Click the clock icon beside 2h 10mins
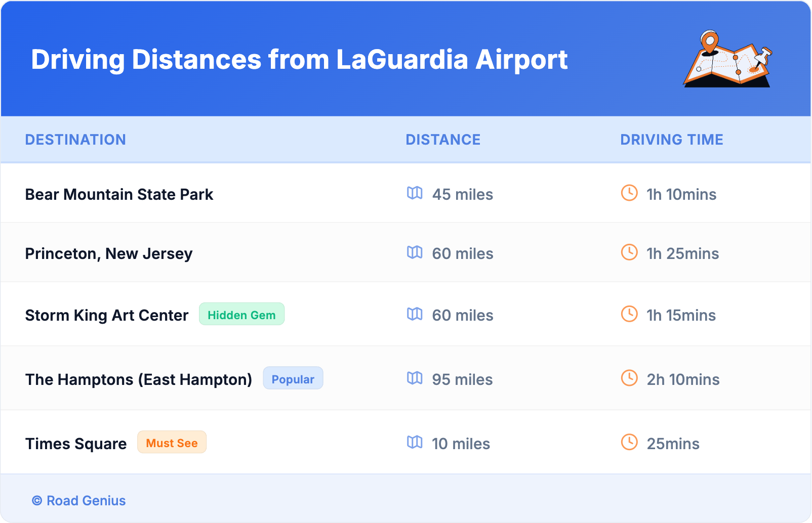Viewport: 812px width, 523px height. coord(629,378)
